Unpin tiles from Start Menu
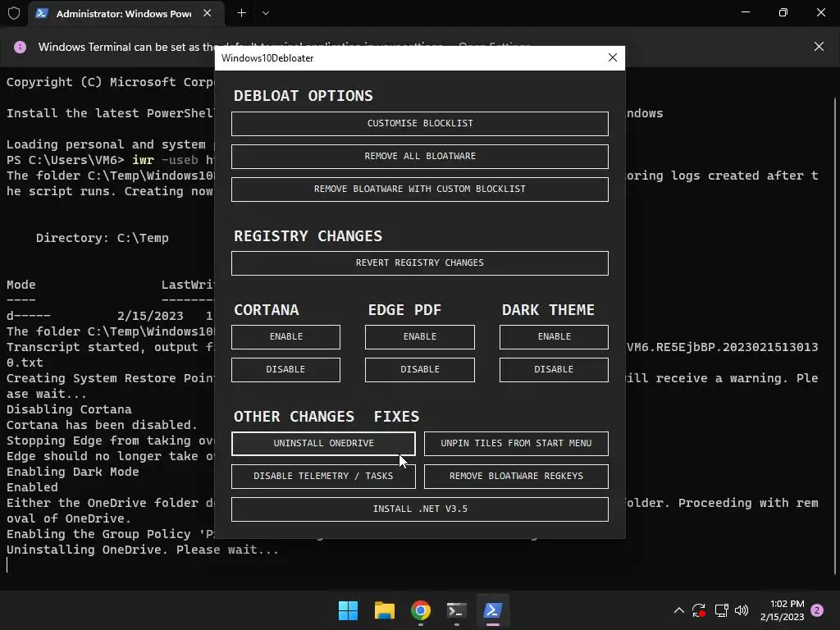840x630 pixels. click(x=516, y=443)
